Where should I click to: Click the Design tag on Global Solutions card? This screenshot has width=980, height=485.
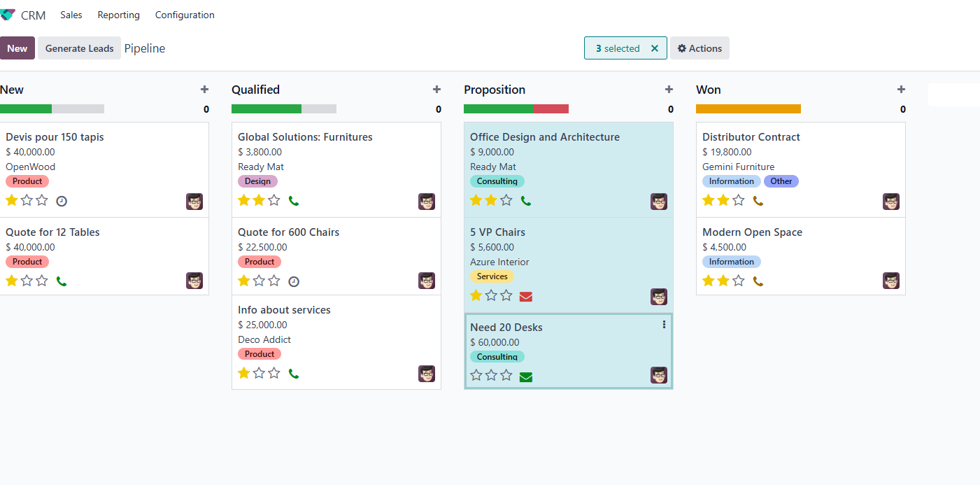coord(257,181)
